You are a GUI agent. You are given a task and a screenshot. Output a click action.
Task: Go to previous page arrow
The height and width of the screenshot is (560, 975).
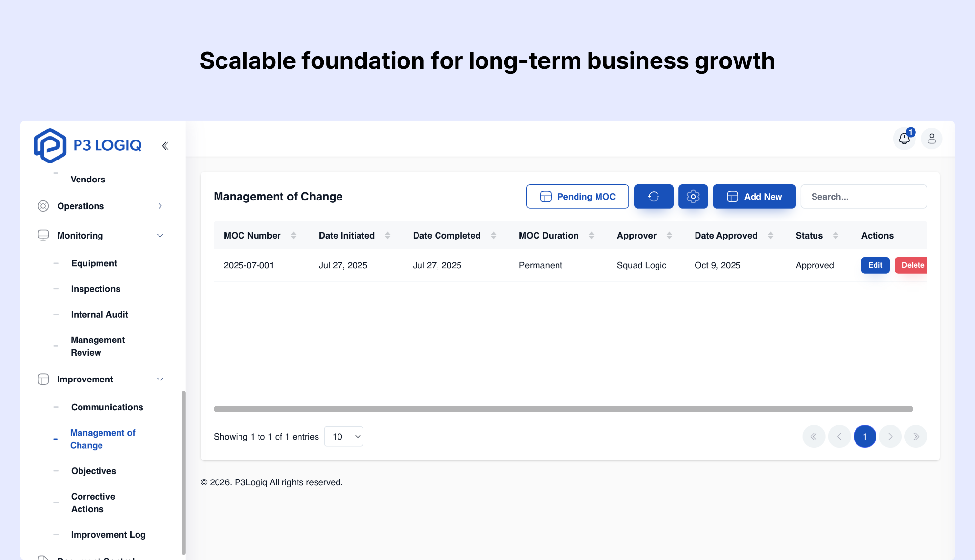tap(839, 437)
